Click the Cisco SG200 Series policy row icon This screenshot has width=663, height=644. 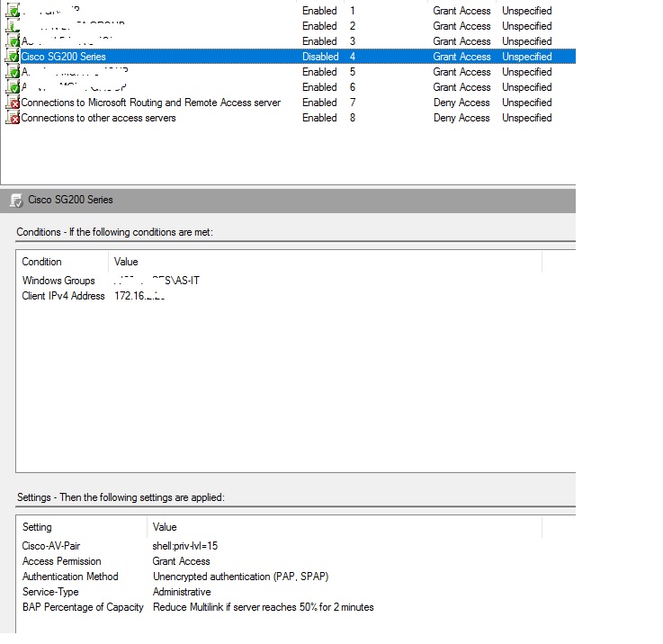[13, 57]
